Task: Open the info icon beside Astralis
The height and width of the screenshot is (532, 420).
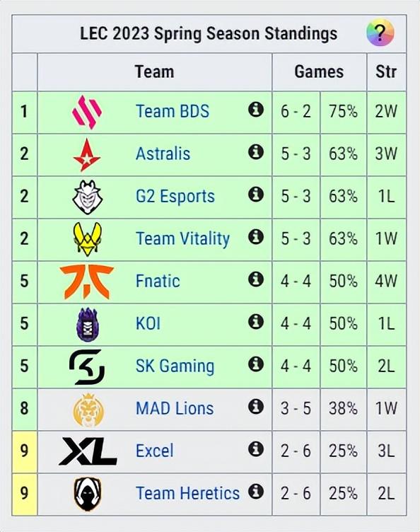Action: point(256,152)
